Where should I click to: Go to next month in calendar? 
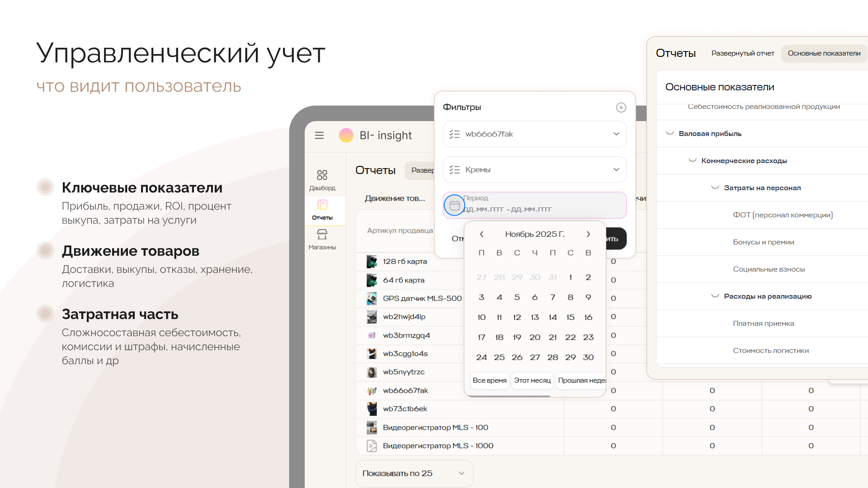588,234
